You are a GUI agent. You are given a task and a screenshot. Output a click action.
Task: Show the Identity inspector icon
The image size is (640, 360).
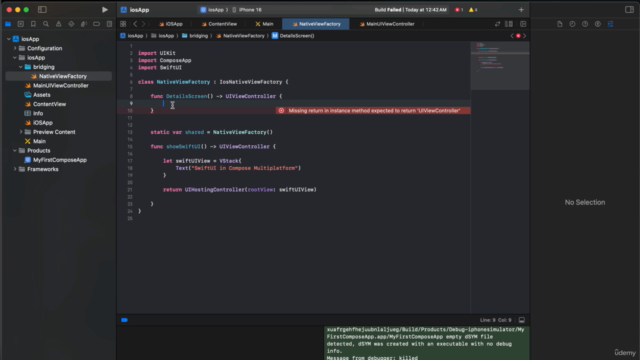pyautogui.click(x=598, y=24)
